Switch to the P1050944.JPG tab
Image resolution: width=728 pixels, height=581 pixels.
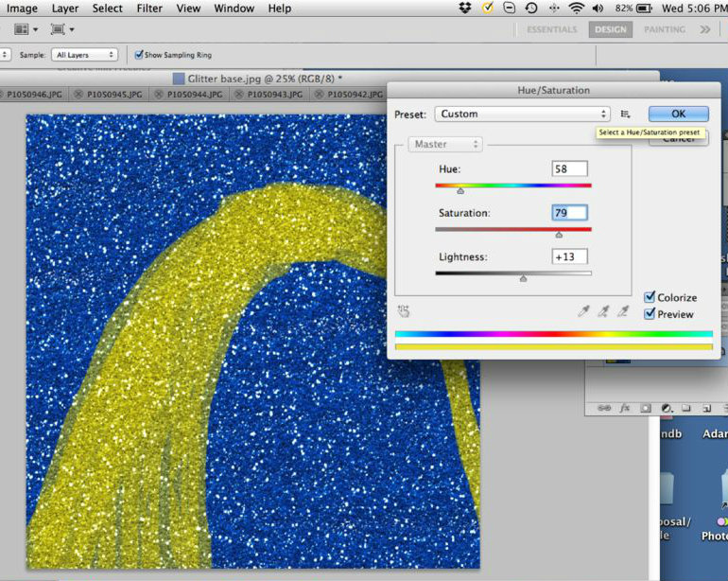coord(195,95)
